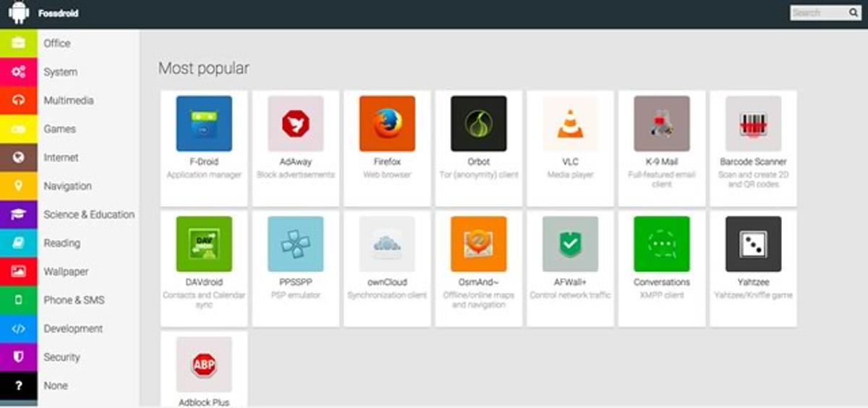Go to the Office category

point(57,43)
